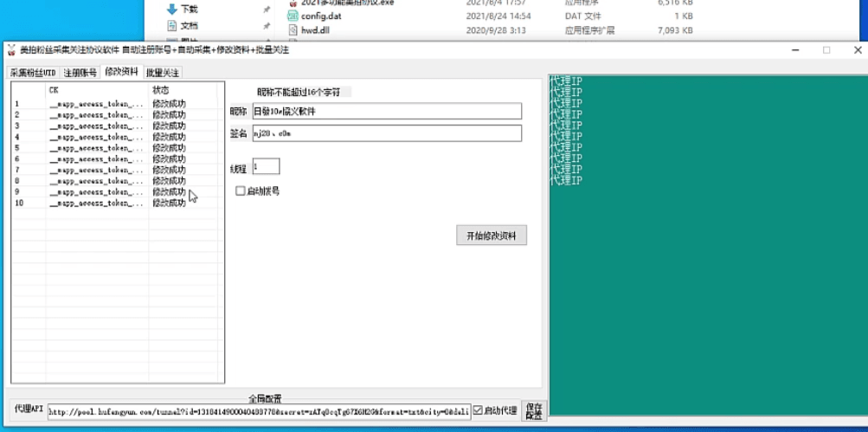Switch to the 采集粉丝UID tab
The height and width of the screenshot is (432, 868).
(x=33, y=73)
